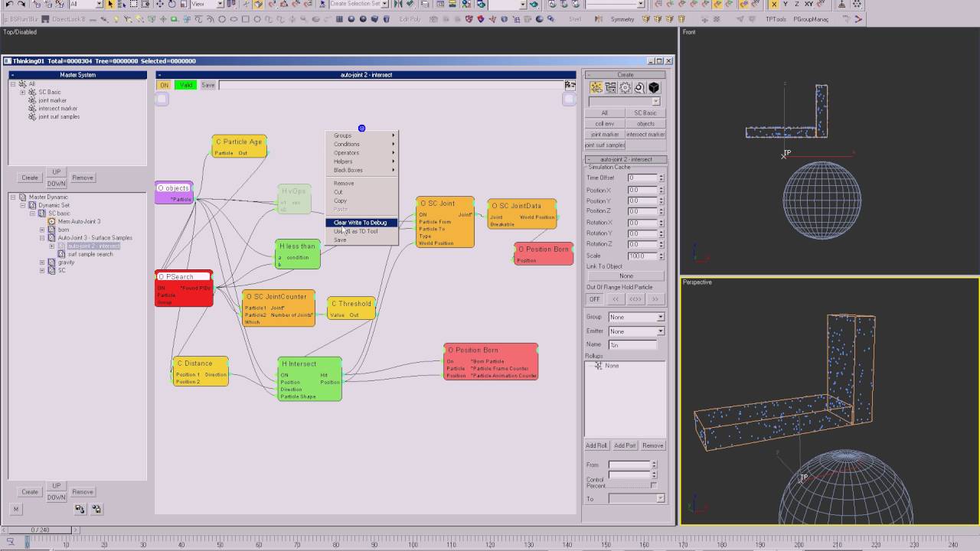Click the icon at network editor top-right corner
The height and width of the screenshot is (551, 980).
(570, 85)
